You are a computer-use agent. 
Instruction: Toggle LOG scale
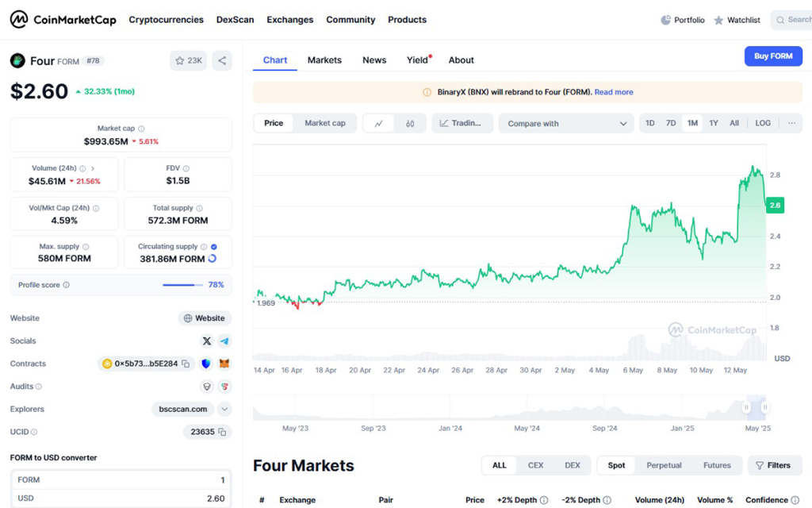[x=763, y=123]
